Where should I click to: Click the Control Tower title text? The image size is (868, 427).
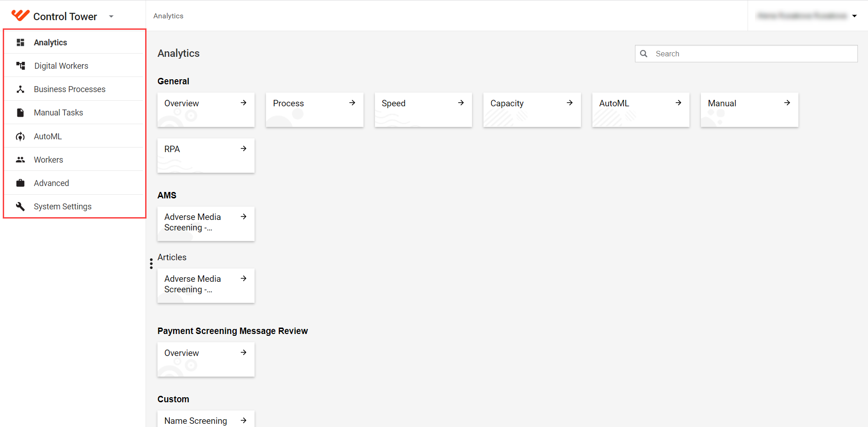[x=65, y=16]
